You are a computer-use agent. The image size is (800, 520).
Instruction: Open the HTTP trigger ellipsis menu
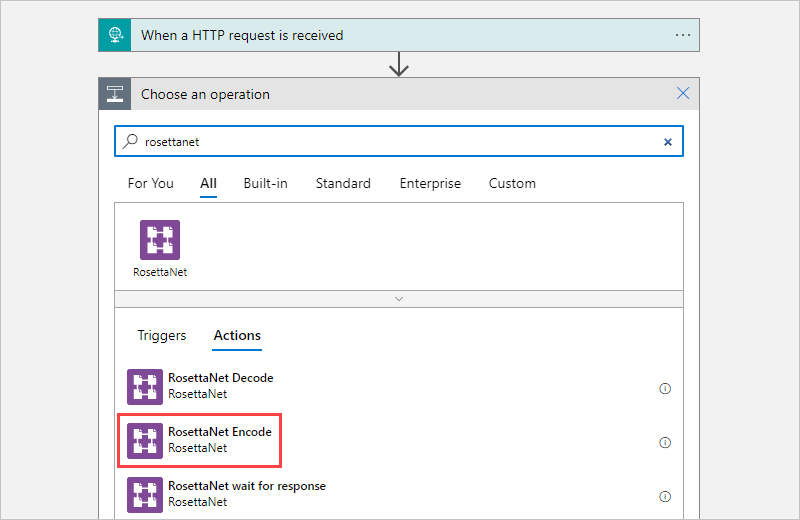pyautogui.click(x=683, y=35)
